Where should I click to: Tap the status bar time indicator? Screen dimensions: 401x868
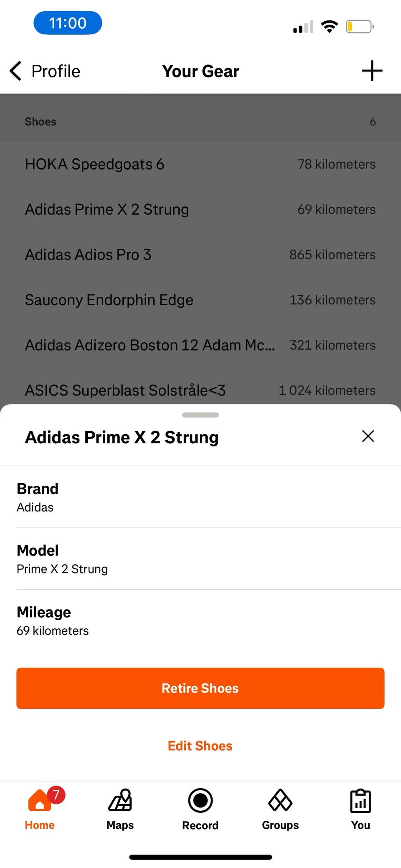(x=68, y=23)
